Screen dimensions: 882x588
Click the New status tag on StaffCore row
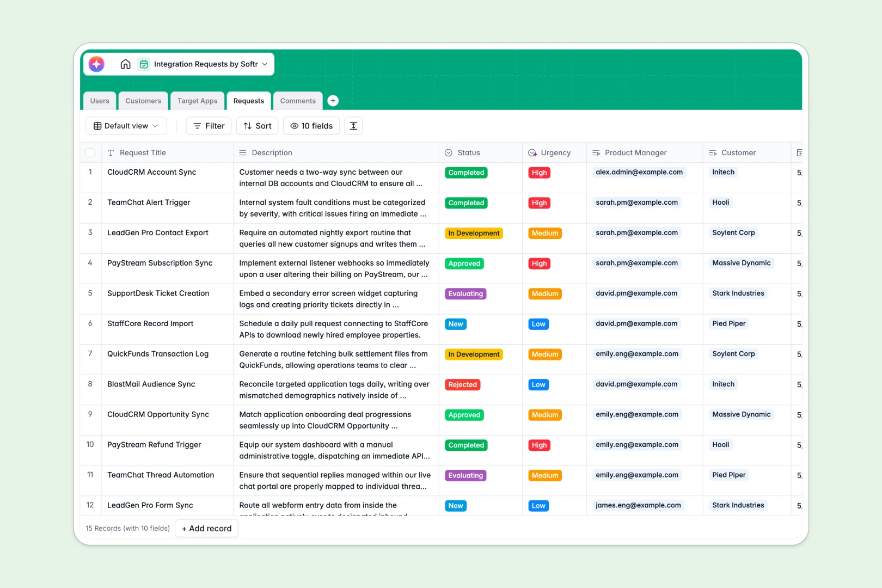point(456,324)
